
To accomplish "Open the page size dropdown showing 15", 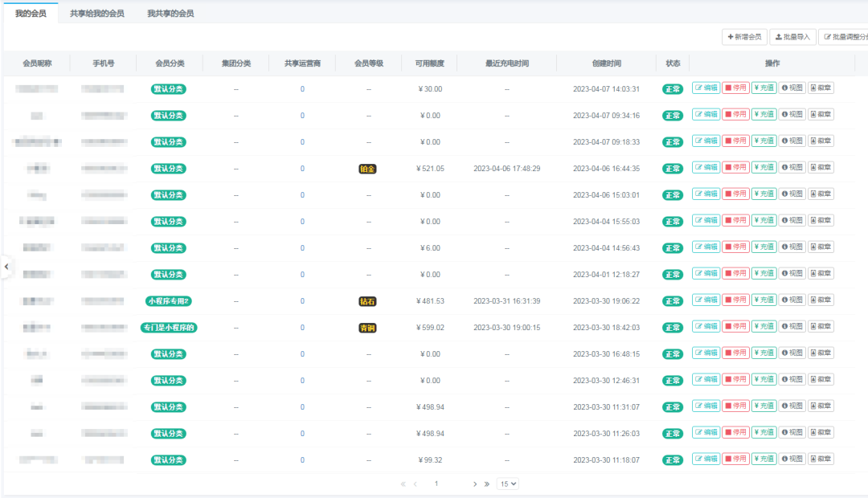I will click(x=508, y=484).
